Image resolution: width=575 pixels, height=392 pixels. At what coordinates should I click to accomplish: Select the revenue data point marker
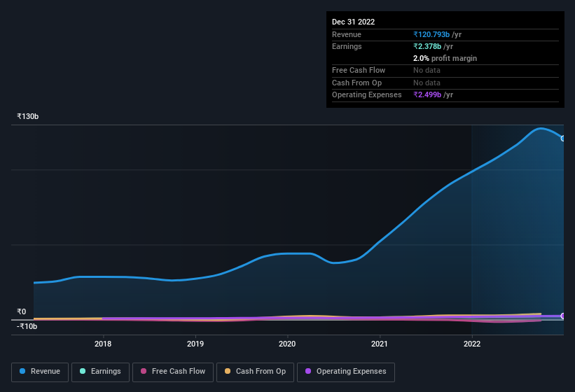pyautogui.click(x=563, y=139)
